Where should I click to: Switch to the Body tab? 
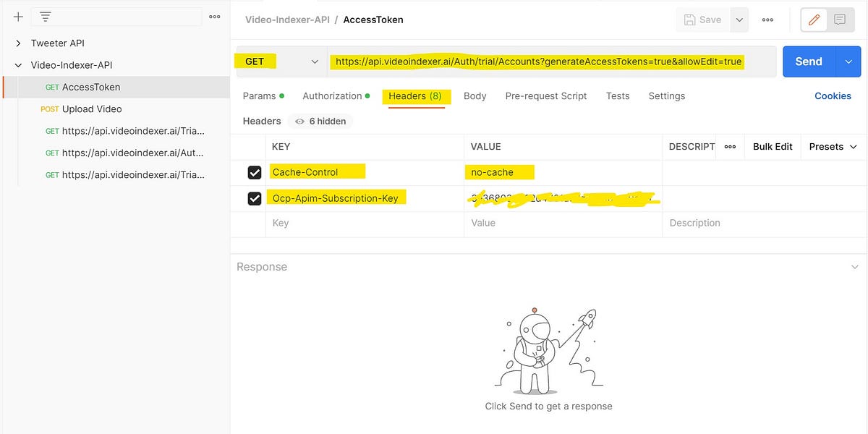click(x=475, y=95)
